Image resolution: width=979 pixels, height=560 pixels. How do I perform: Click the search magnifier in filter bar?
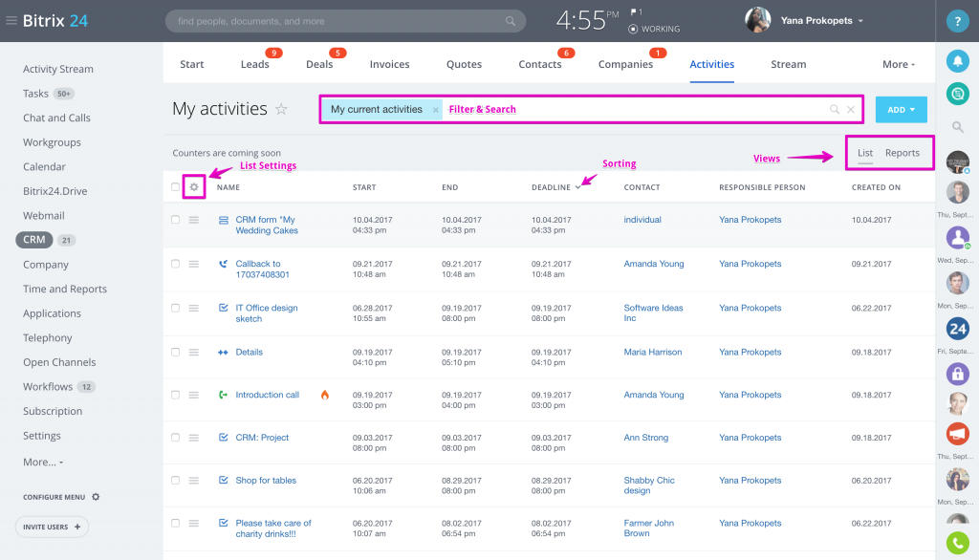tap(834, 109)
